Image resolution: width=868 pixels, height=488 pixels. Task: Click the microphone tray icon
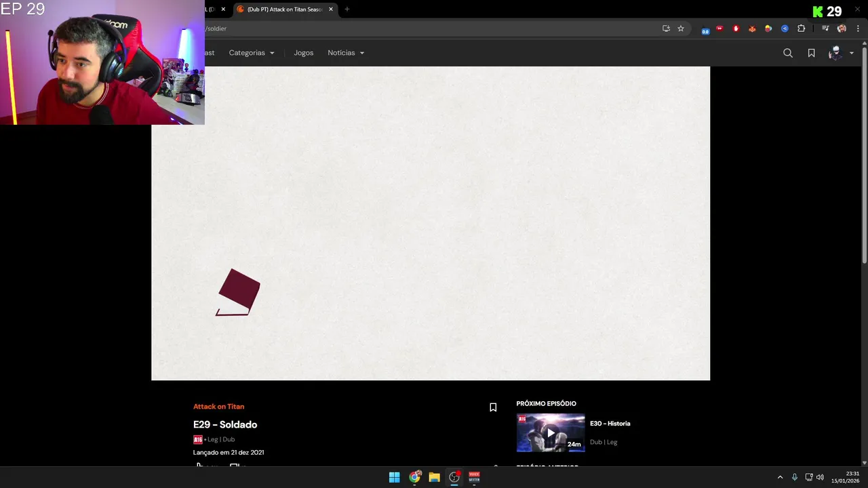click(795, 477)
